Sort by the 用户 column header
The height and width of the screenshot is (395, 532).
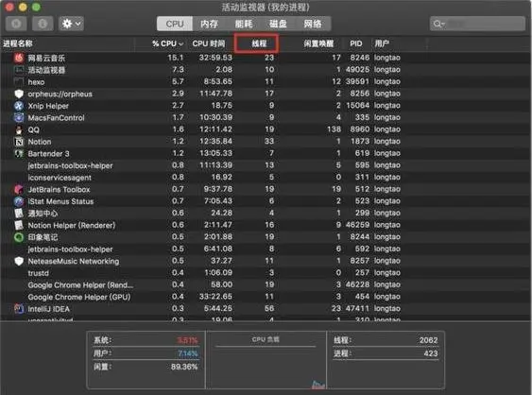click(382, 43)
